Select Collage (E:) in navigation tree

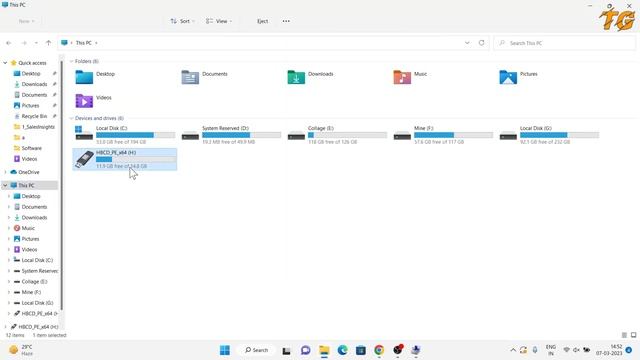pyautogui.click(x=34, y=282)
